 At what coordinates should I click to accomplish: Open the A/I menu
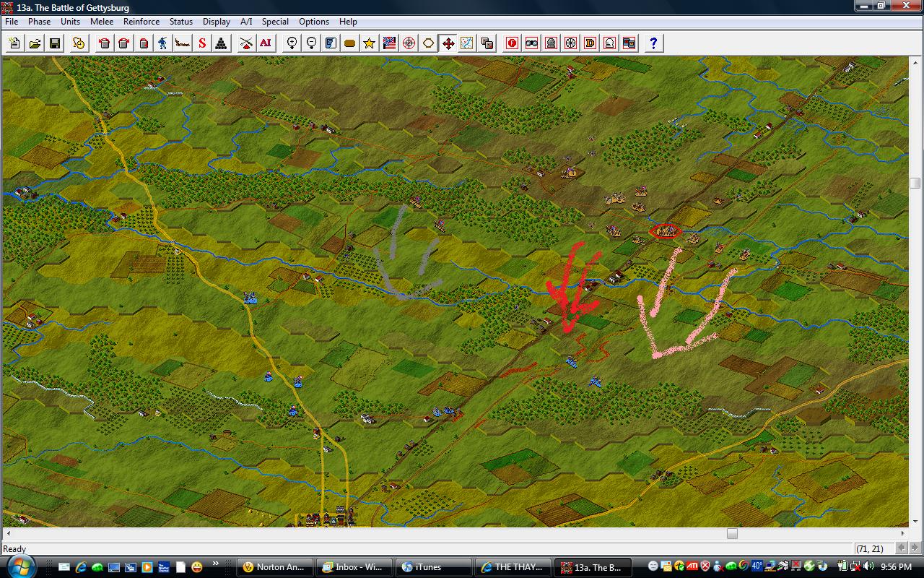tap(246, 22)
